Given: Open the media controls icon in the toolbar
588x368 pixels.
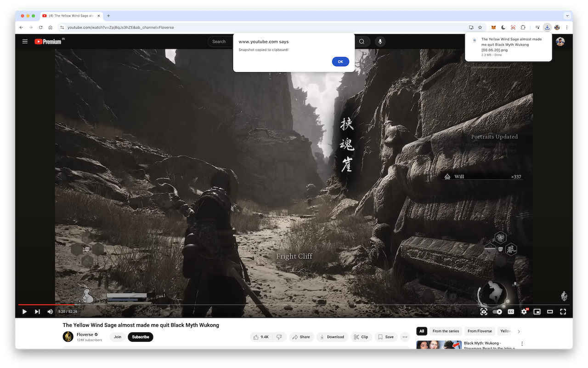Looking at the screenshot, I should point(537,27).
